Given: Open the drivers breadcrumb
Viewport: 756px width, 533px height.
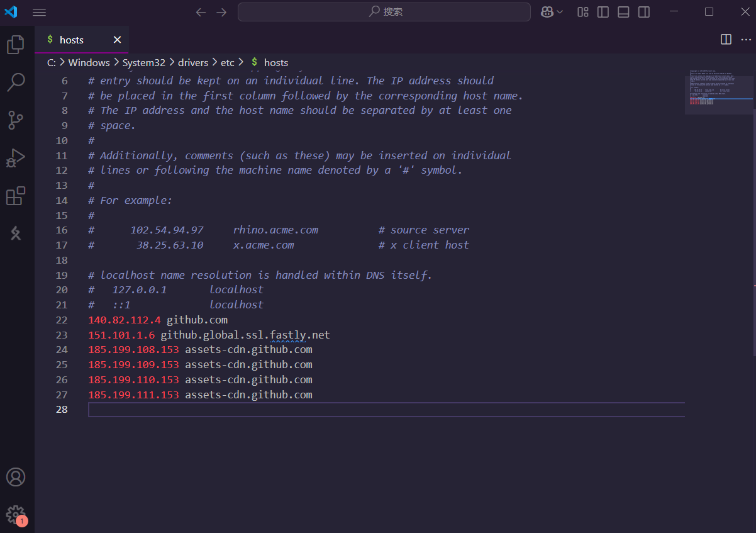Looking at the screenshot, I should 193,62.
